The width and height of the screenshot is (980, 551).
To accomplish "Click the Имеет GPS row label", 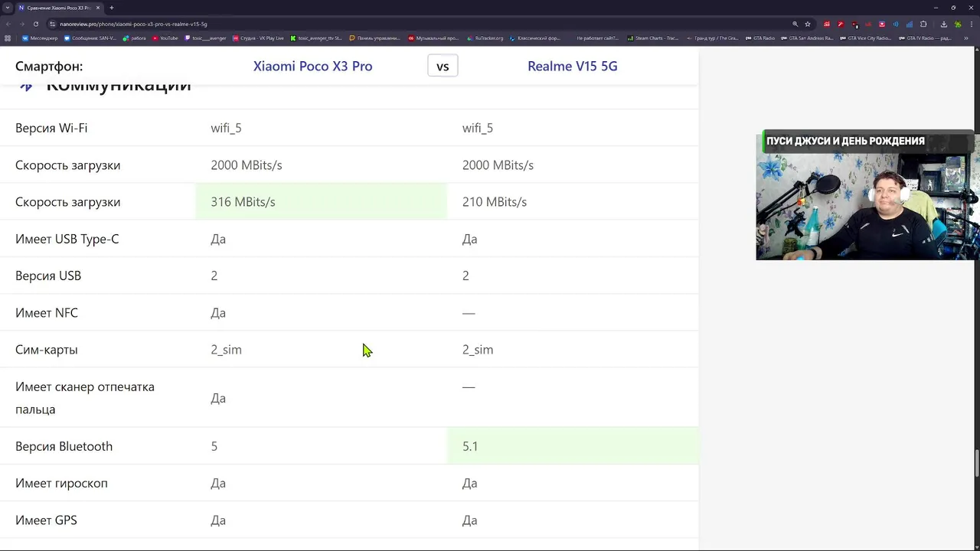I will pos(46,520).
